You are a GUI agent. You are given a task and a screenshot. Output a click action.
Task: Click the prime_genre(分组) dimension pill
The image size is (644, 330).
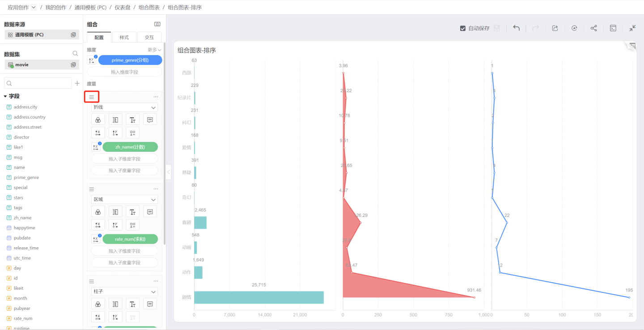click(x=130, y=60)
